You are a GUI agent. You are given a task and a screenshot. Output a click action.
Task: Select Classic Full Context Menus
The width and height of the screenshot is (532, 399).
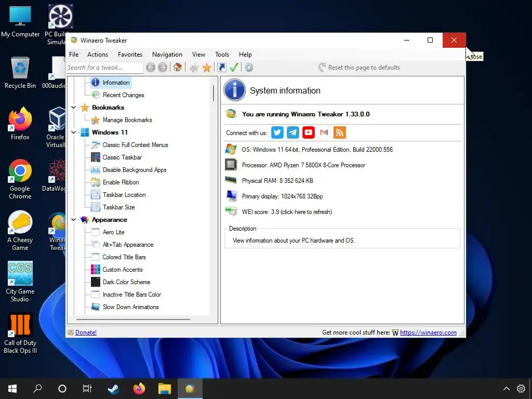click(x=135, y=145)
